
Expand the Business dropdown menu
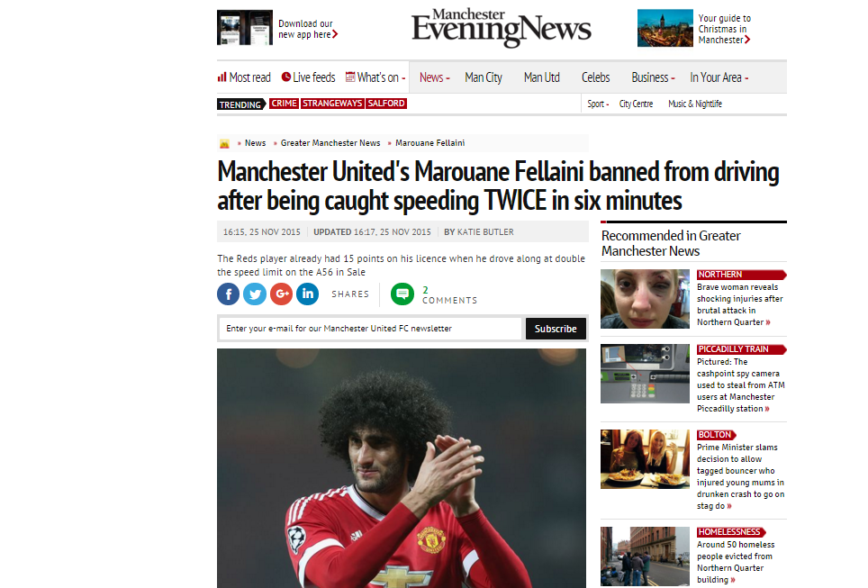tap(653, 77)
